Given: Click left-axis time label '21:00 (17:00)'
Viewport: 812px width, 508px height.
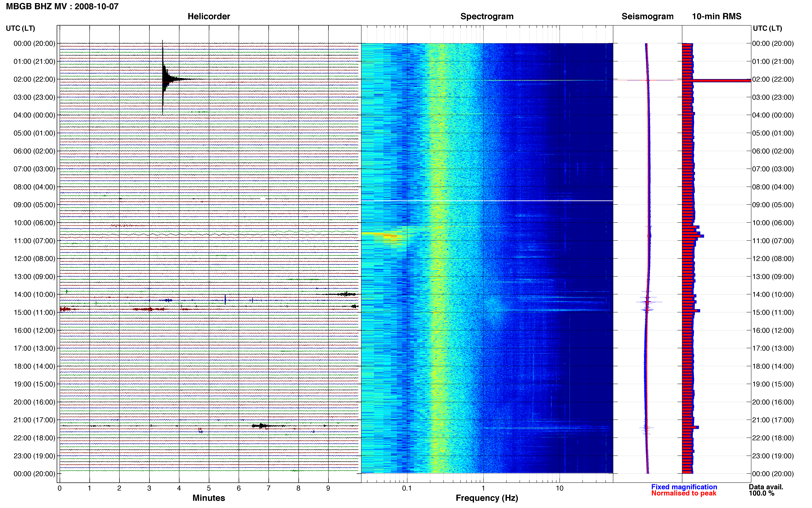Looking at the screenshot, I should 34,420.
